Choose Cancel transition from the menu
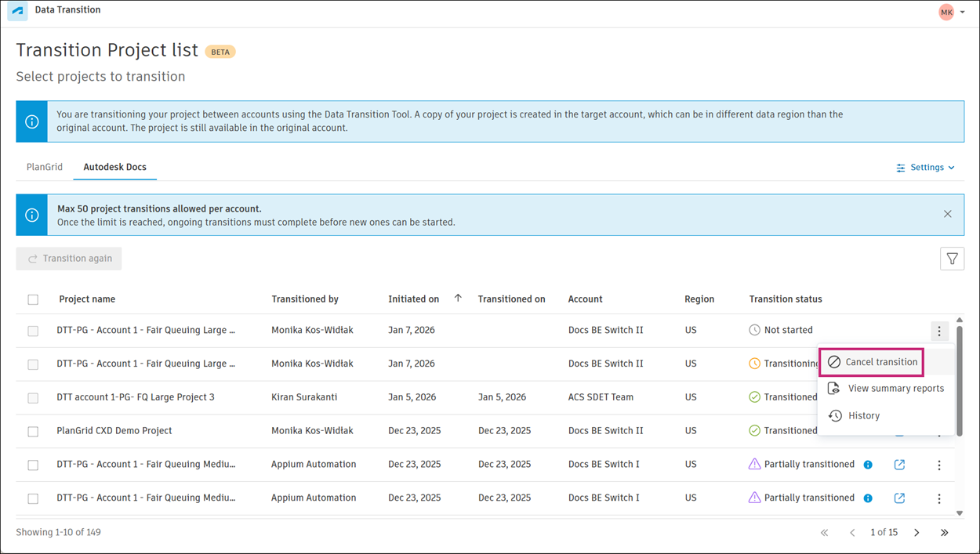Image resolution: width=980 pixels, height=554 pixels. pos(872,362)
